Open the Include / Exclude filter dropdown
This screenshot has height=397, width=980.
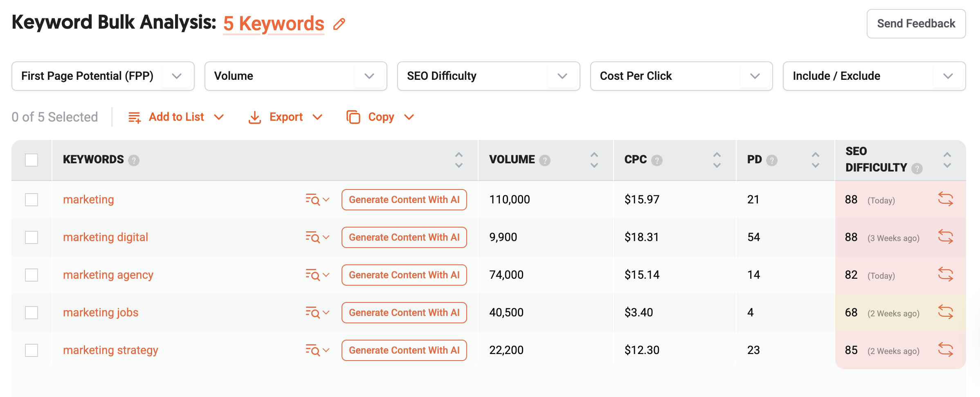[x=874, y=76]
